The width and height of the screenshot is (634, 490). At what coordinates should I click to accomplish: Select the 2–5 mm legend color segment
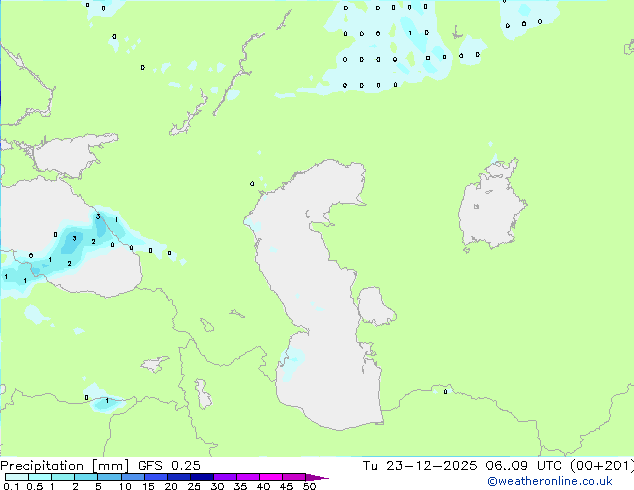[86, 477]
